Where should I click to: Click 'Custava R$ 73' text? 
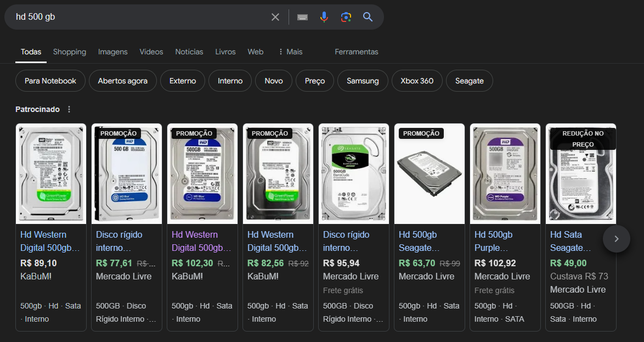click(579, 276)
